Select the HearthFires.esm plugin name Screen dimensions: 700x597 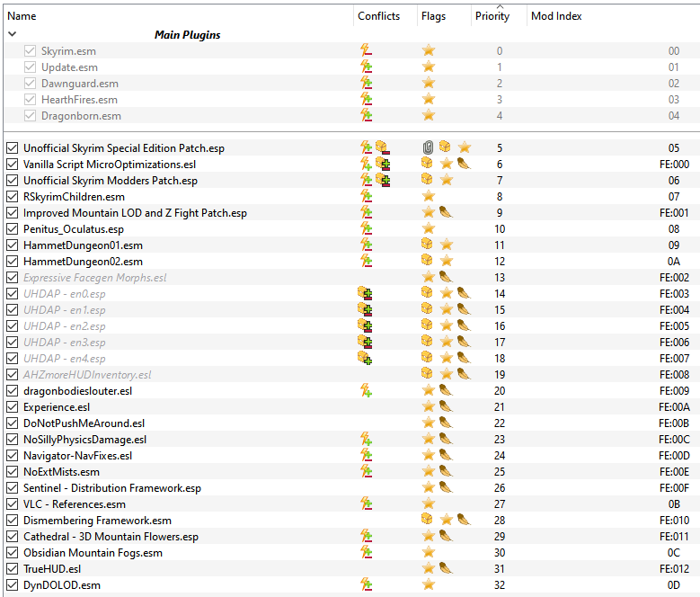click(x=79, y=100)
